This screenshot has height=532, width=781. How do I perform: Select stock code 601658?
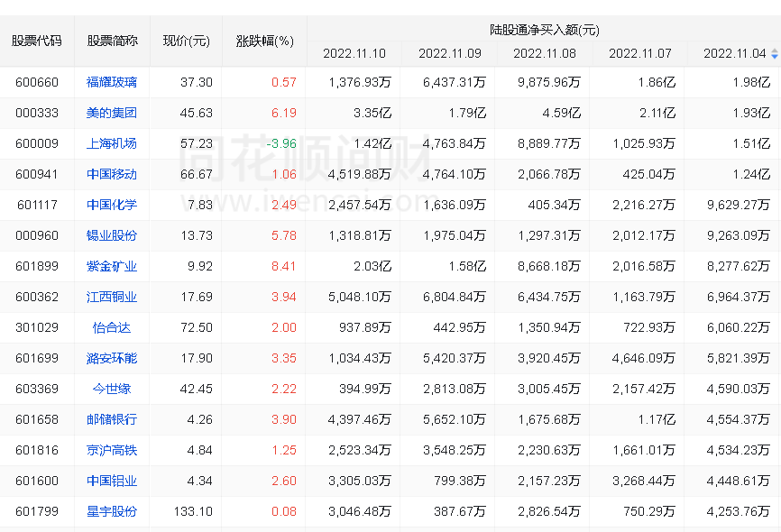37,419
